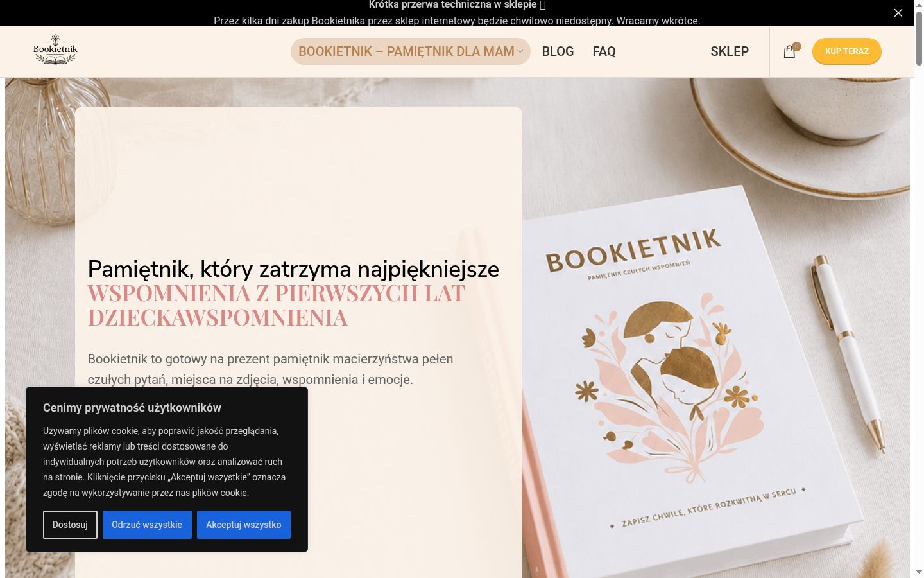924x578 pixels.
Task: Reject all cookies with Odrzuć wszystkie
Action: 147,525
